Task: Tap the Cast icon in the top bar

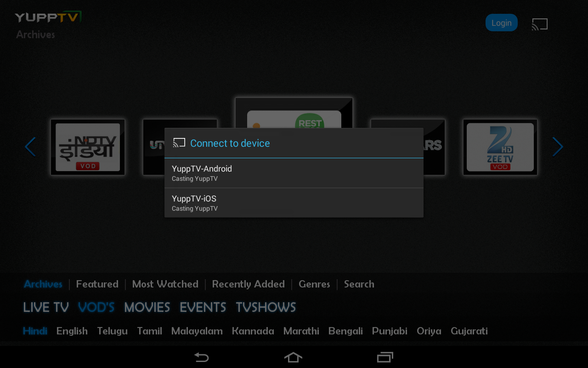Action: coord(540,24)
